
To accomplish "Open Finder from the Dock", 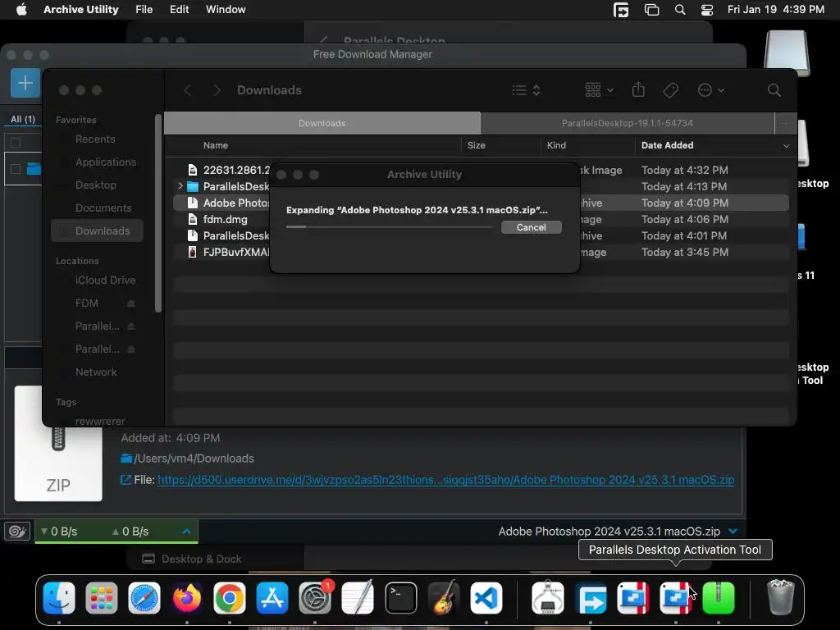I will click(x=59, y=598).
